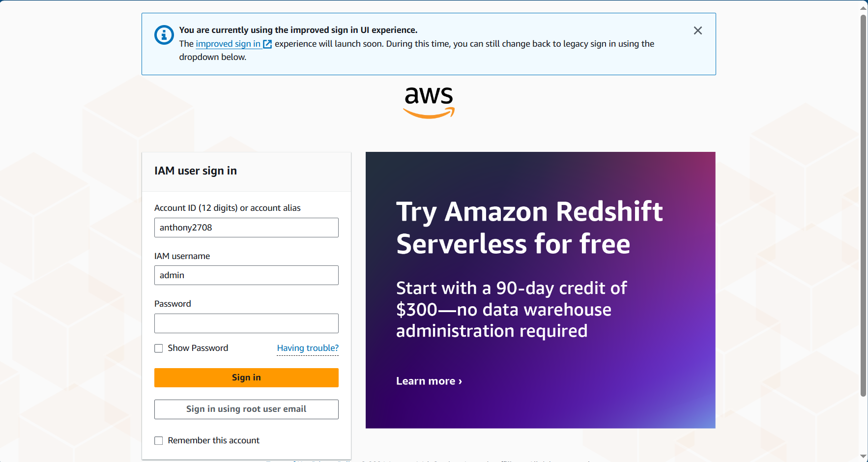Open the improved sign in link

pyautogui.click(x=228, y=44)
